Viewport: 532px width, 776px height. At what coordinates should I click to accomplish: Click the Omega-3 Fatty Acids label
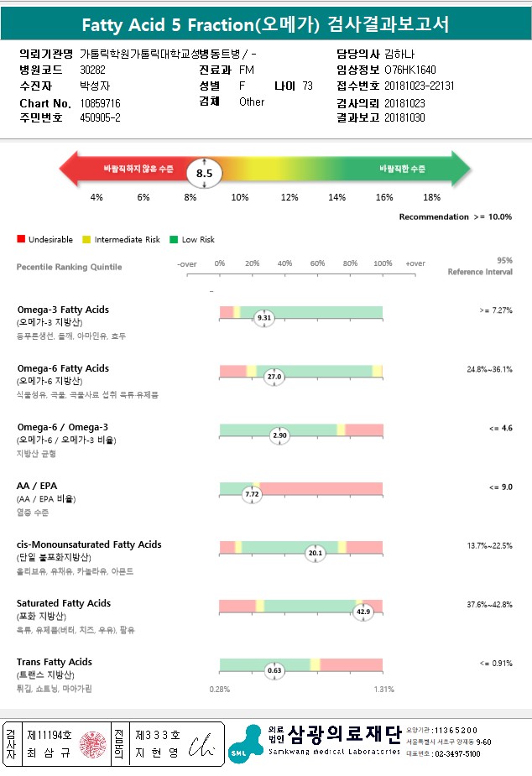pos(63,310)
